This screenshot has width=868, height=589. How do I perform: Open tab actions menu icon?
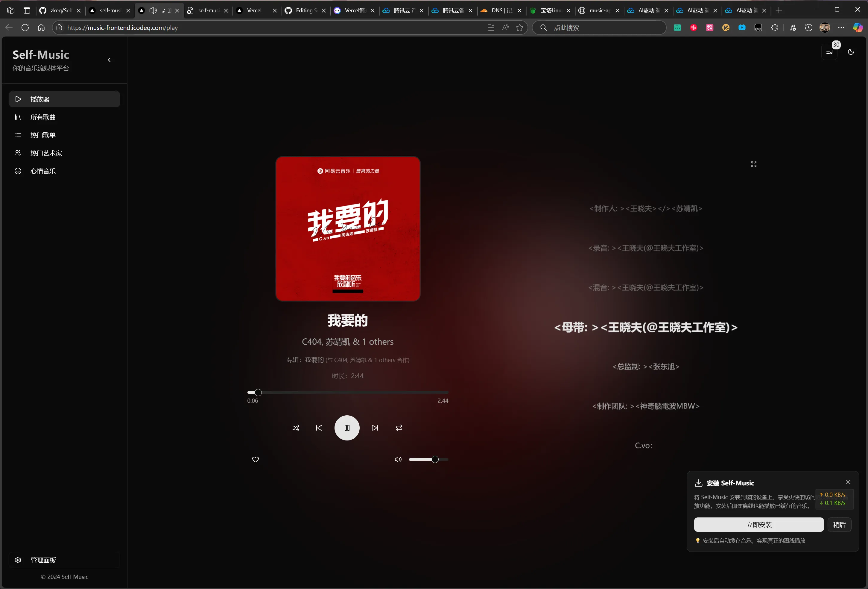tap(27, 10)
